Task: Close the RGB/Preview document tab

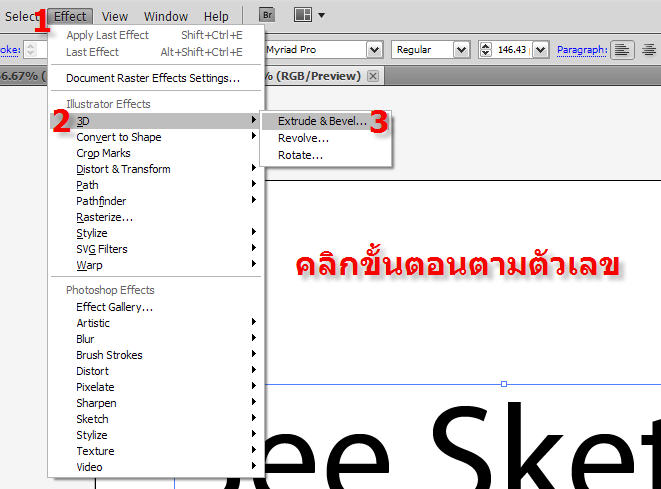Action: pyautogui.click(x=373, y=76)
